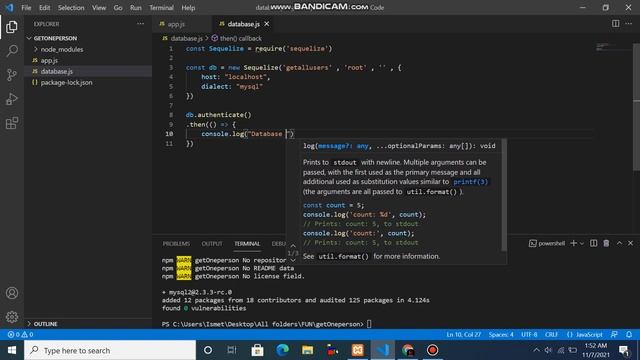640x360 pixels.
Task: Switch to the OUTPUT panel tab
Action: [212, 244]
